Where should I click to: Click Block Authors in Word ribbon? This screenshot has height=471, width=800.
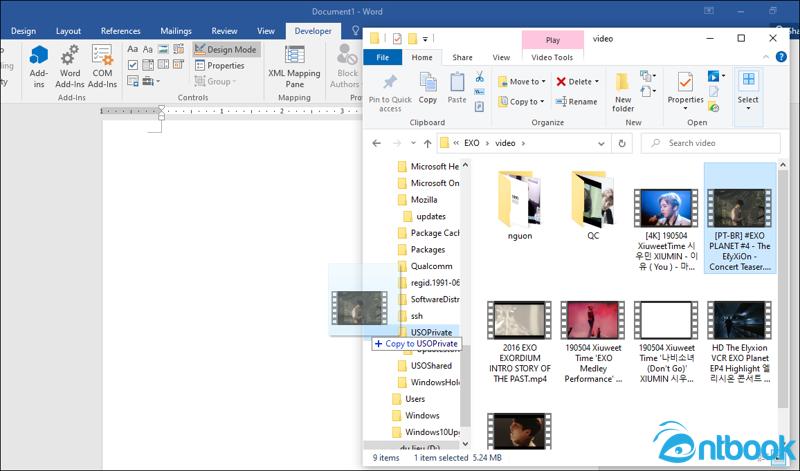(347, 66)
